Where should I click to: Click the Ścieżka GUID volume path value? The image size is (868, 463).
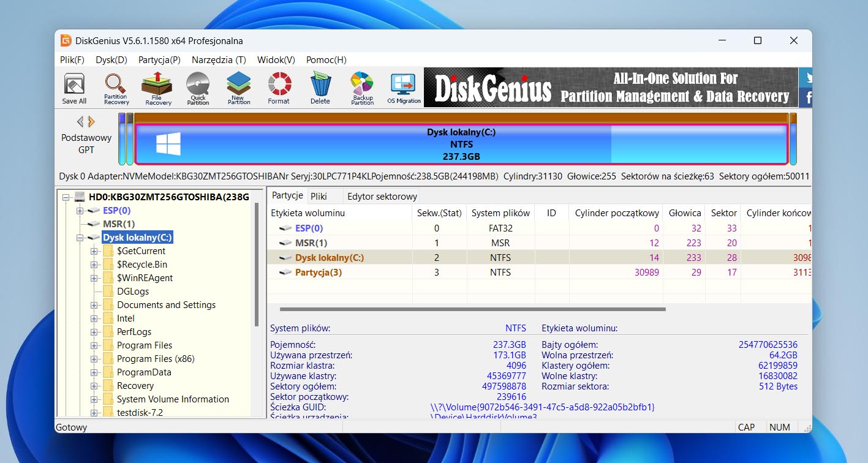(543, 407)
